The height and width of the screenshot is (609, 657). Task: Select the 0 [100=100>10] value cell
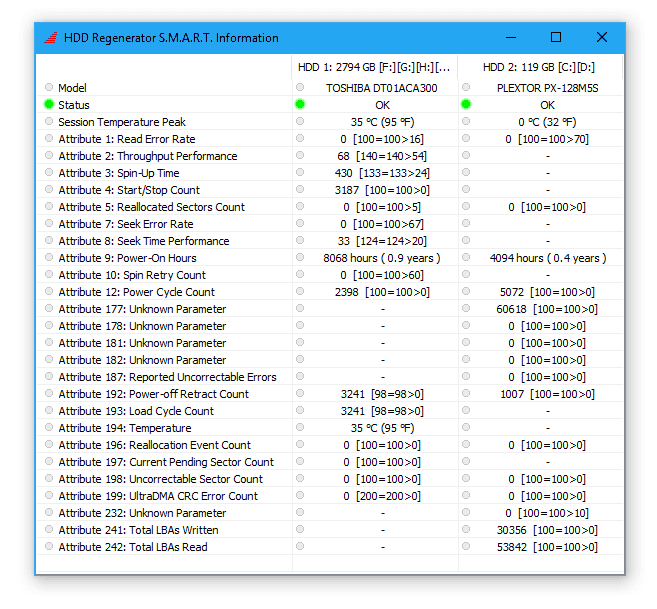click(x=547, y=513)
